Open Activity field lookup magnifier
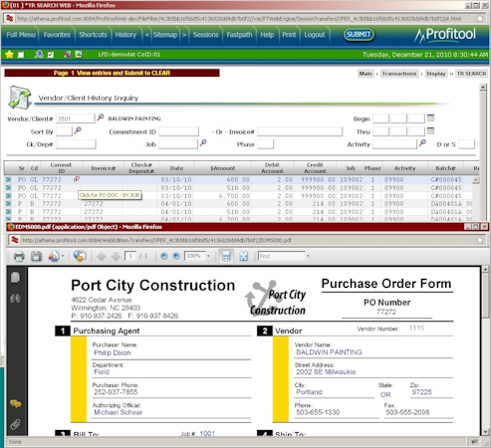 coord(422,143)
